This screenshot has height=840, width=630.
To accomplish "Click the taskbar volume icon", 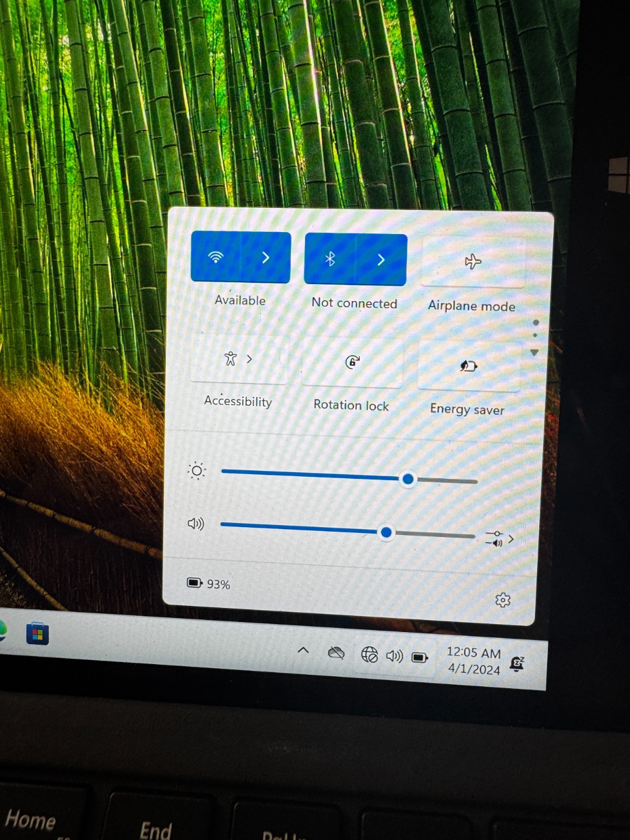I will click(394, 656).
